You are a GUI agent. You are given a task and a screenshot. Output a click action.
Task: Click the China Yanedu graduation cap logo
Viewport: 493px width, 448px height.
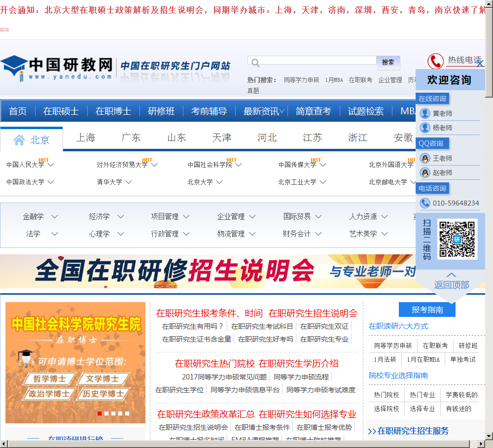13,68
